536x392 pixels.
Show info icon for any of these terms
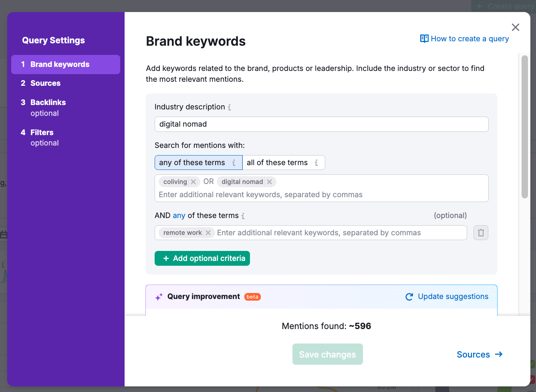234,163
